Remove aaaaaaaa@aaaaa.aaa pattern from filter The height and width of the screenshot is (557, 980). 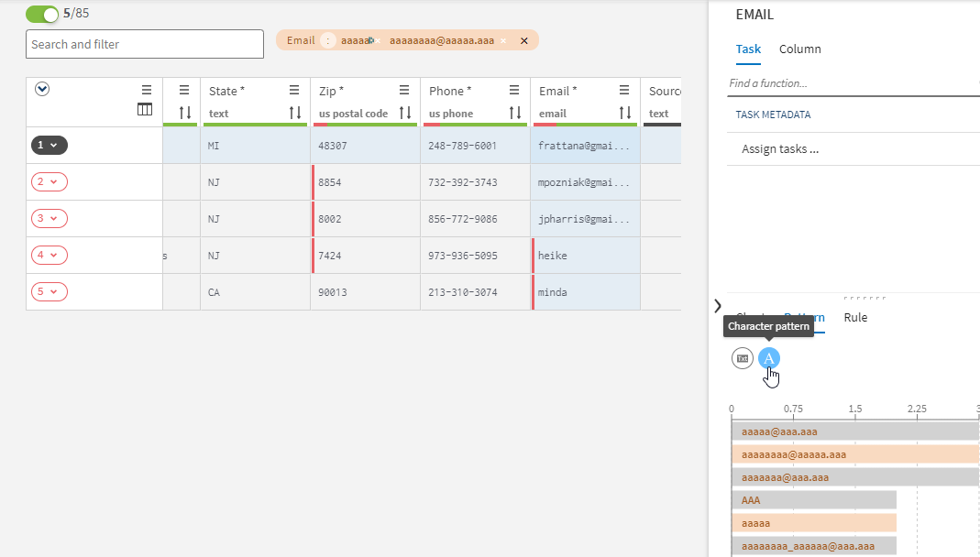click(x=503, y=40)
